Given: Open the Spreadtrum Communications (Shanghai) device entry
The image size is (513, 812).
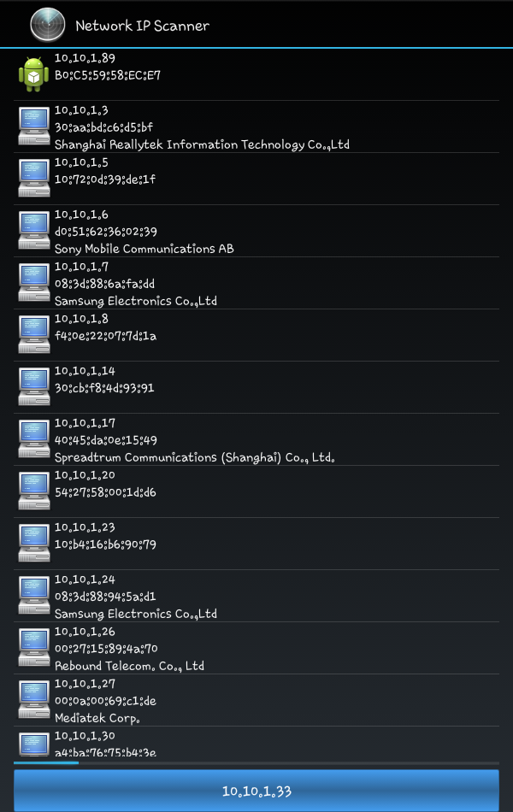Looking at the screenshot, I should pos(256,439).
